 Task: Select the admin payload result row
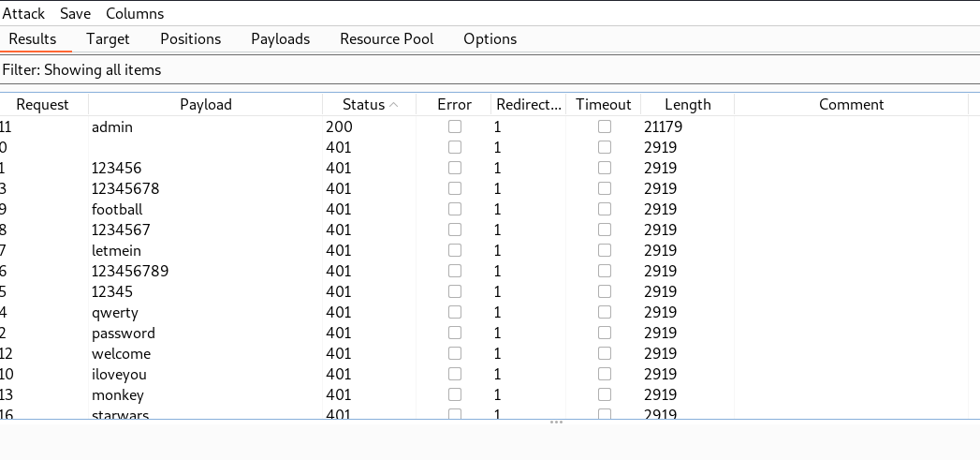coord(206,126)
